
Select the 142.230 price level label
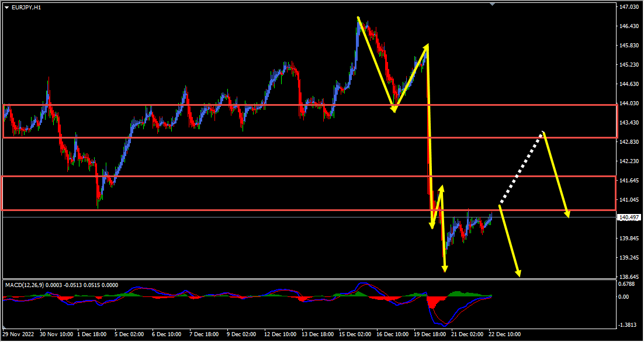628,161
